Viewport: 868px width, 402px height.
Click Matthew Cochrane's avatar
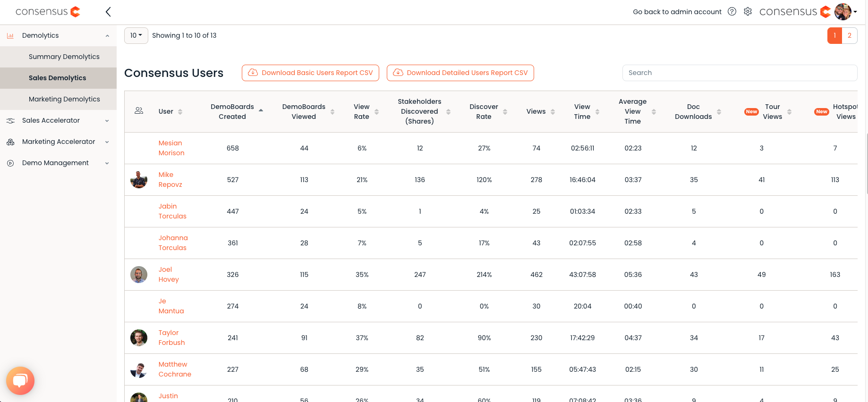click(x=139, y=369)
